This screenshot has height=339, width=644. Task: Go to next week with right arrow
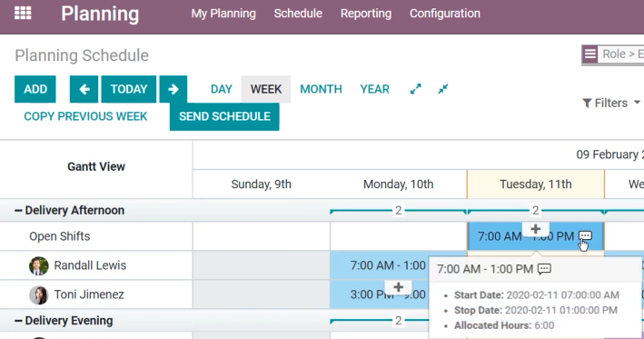(173, 89)
